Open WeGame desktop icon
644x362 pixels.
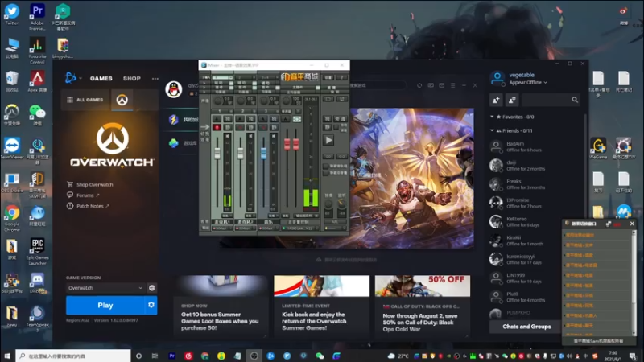[598, 149]
